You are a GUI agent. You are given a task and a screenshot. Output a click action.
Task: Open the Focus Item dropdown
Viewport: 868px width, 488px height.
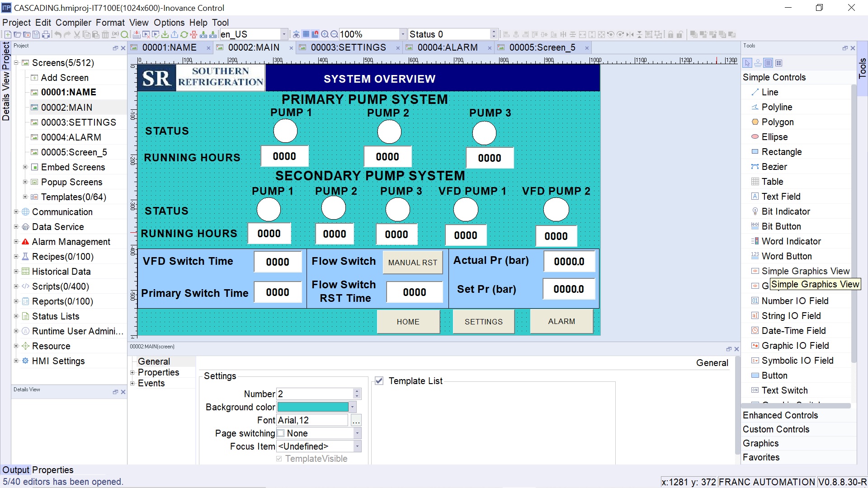tap(357, 446)
